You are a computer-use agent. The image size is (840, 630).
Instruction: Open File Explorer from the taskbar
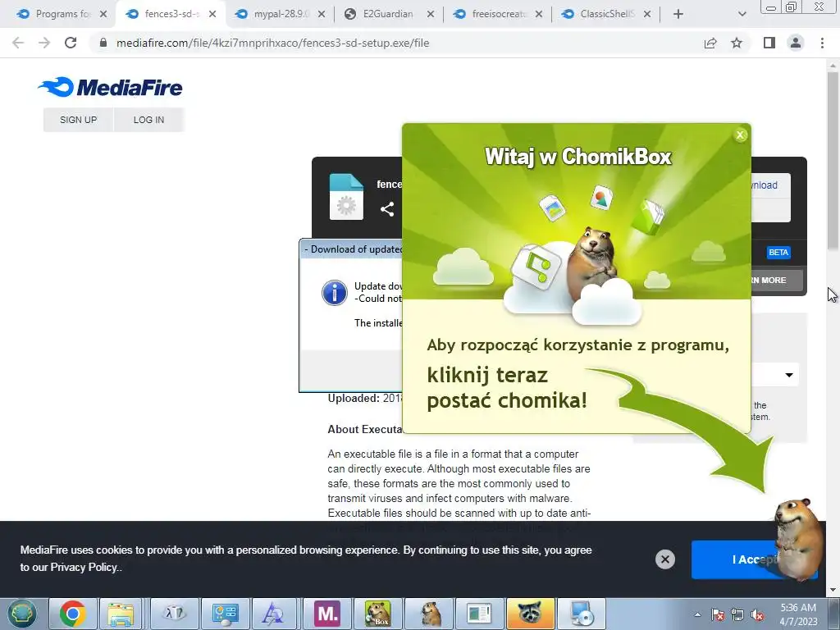pos(121,614)
